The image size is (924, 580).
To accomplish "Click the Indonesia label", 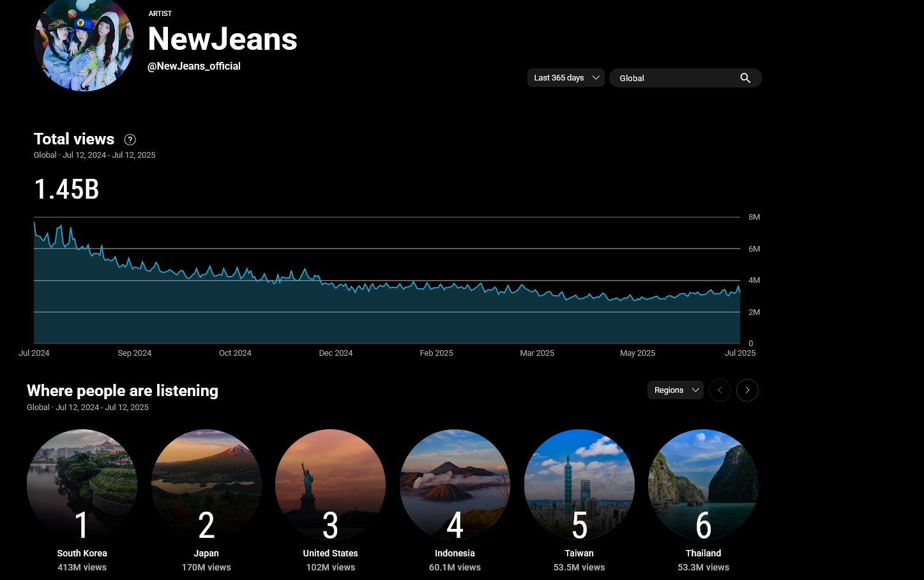I will coord(455,553).
